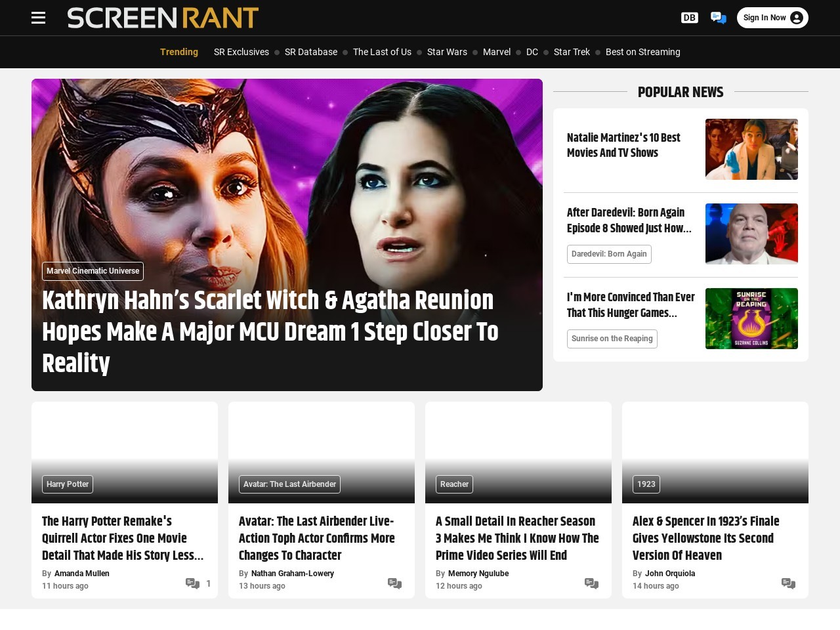Open Avatar Live-Action Toph Actor article
This screenshot has width=840, height=630.
pyautogui.click(x=317, y=538)
